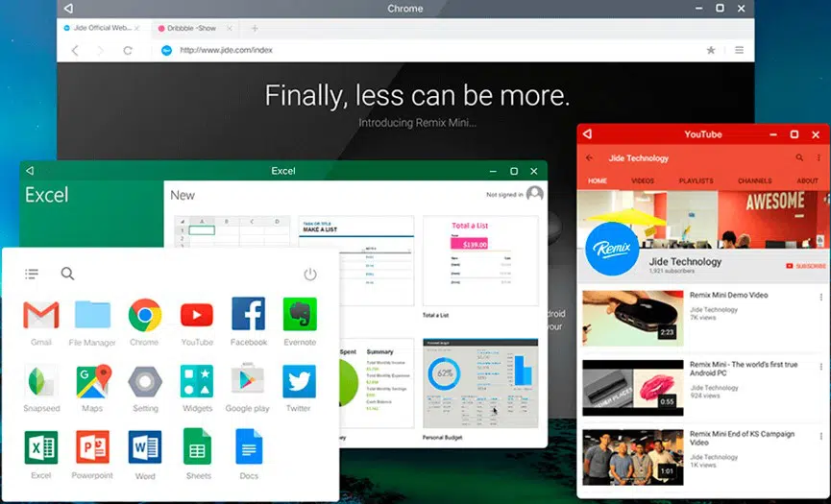The height and width of the screenshot is (504, 831).
Task: Play Remix Mini Demo Video thumbnail
Action: click(633, 318)
